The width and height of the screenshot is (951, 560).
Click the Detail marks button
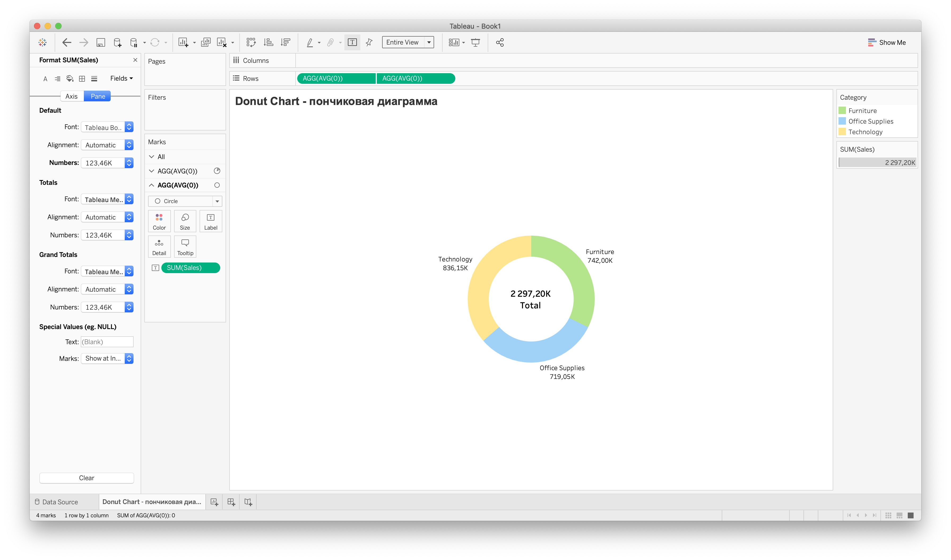[x=159, y=247]
